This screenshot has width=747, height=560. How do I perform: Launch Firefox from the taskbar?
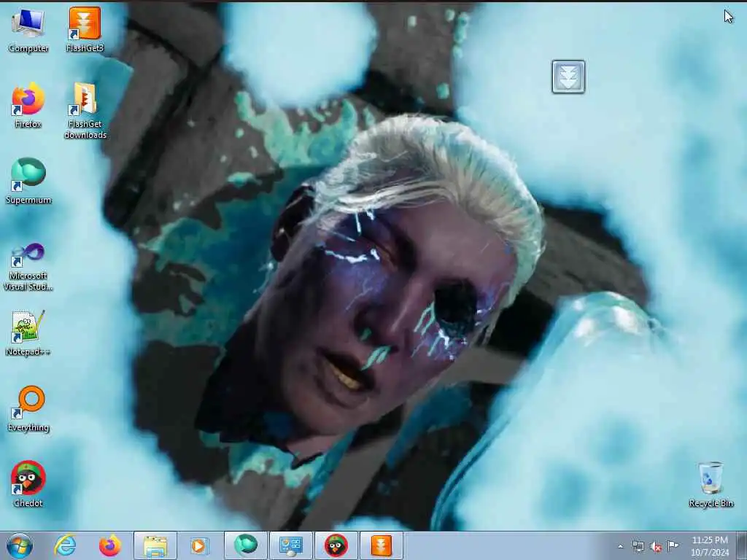[110, 545]
